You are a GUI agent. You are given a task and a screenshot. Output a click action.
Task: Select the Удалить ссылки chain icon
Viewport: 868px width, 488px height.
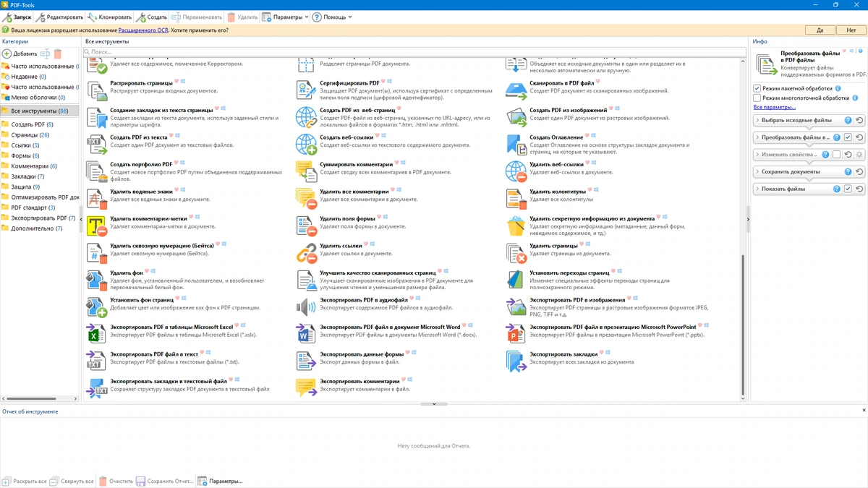pos(306,252)
